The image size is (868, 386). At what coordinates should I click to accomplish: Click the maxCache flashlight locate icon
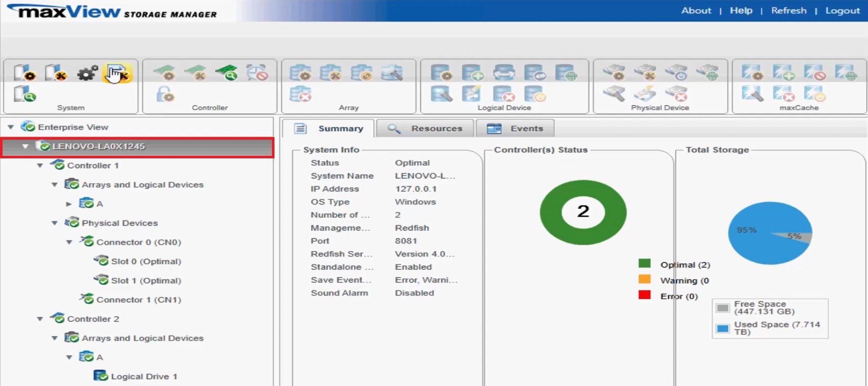coord(753,94)
